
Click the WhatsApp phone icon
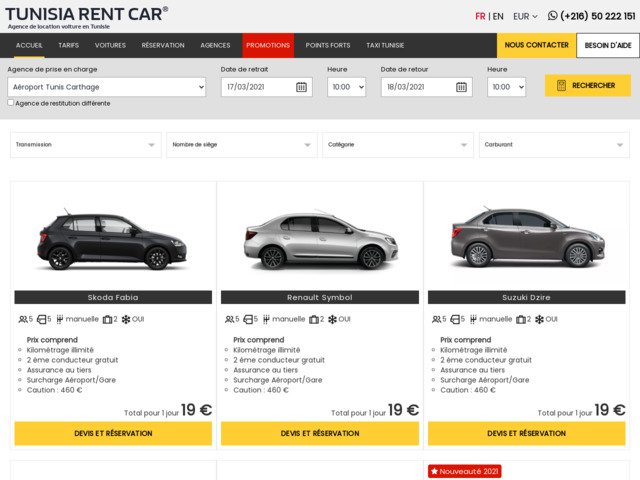pyautogui.click(x=552, y=16)
